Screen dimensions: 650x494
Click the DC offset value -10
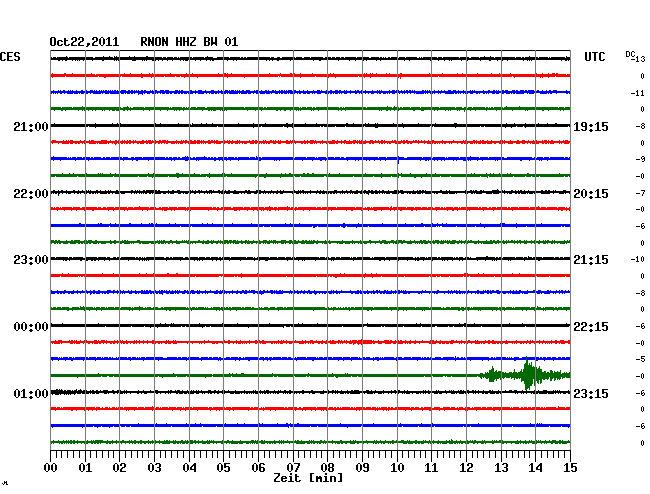pos(638,259)
